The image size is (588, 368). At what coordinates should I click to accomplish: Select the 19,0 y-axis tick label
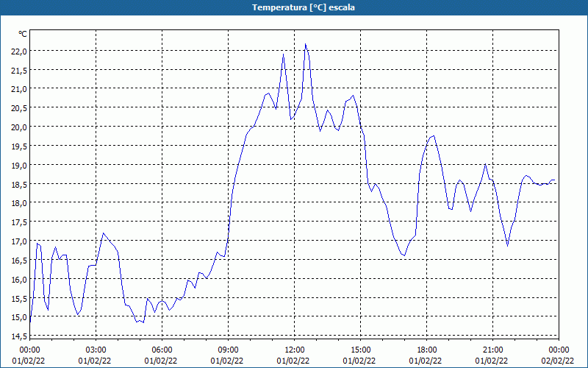[19, 166]
